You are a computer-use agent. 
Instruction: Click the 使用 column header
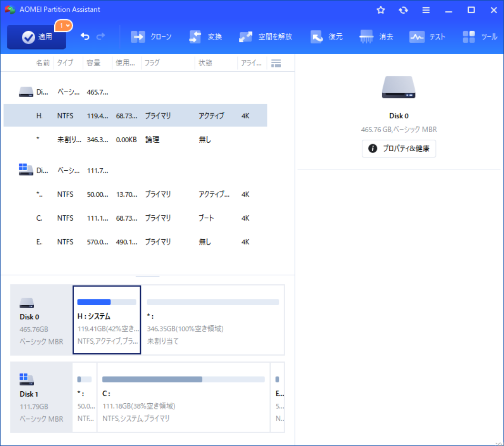pyautogui.click(x=125, y=63)
